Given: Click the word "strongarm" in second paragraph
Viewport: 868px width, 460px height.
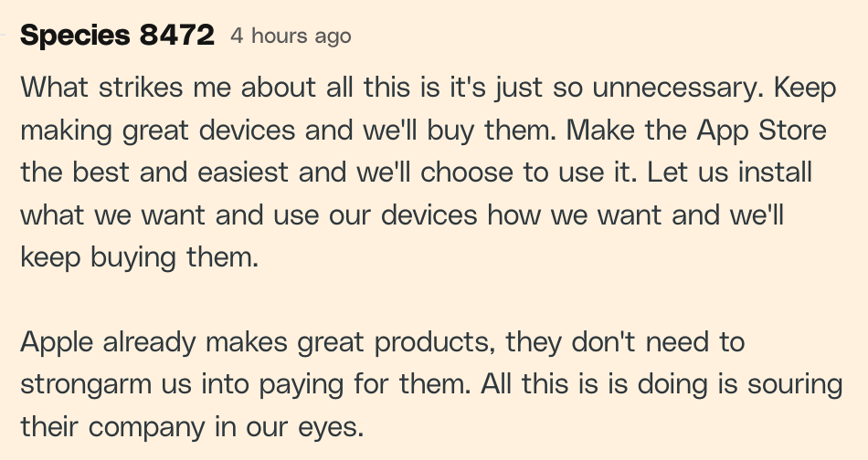Looking at the screenshot, I should 86,385.
